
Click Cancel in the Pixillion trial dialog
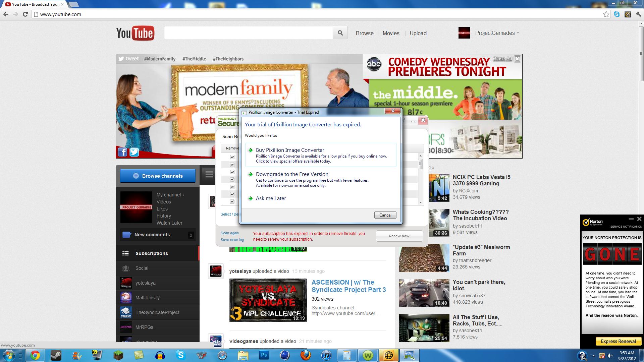[x=385, y=215]
